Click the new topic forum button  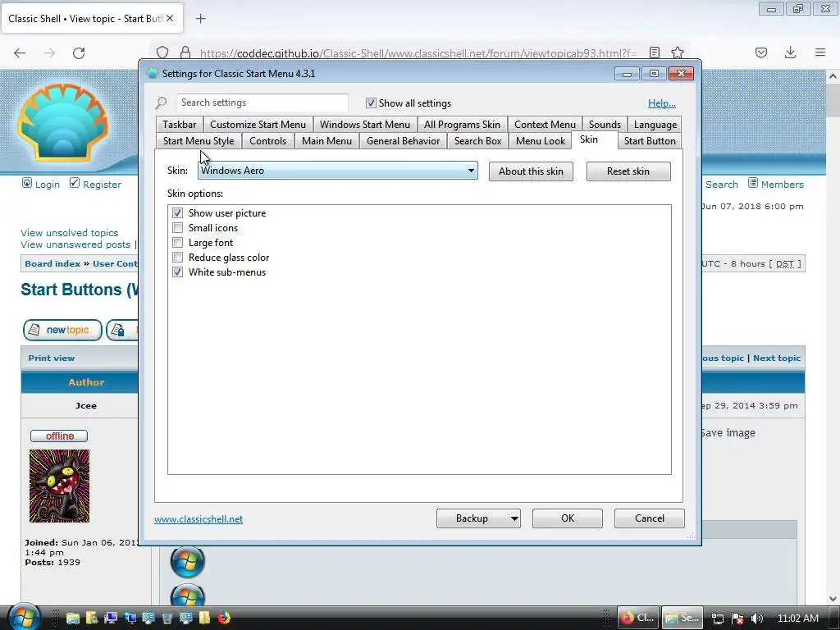click(62, 330)
